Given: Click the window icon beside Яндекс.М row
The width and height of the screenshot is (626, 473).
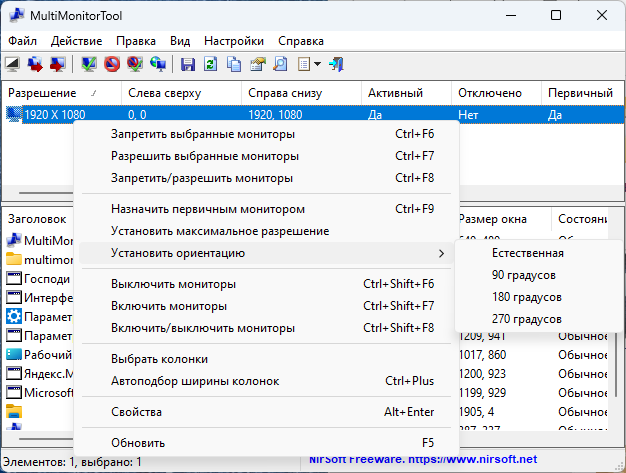Looking at the screenshot, I should [x=14, y=374].
